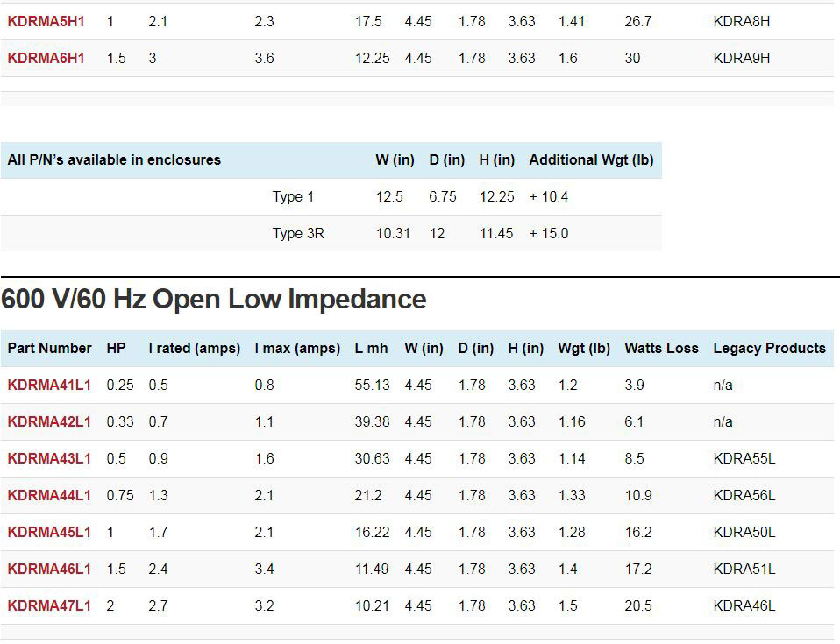Click watts loss value '20.5'
Image resolution: width=840 pixels, height=644 pixels.
pos(638,605)
